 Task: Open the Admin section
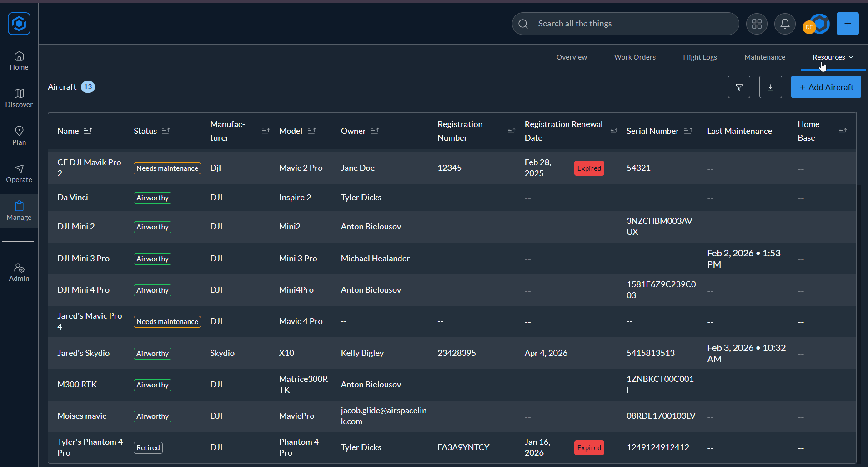click(19, 272)
